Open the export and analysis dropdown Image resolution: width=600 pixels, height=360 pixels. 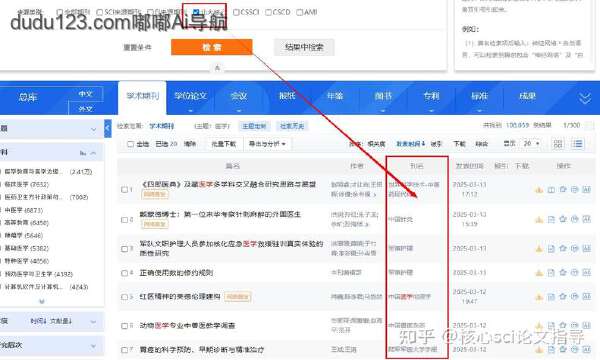pyautogui.click(x=267, y=144)
